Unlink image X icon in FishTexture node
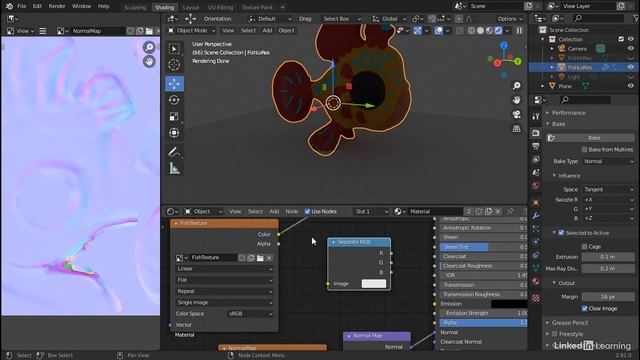 pyautogui.click(x=269, y=258)
